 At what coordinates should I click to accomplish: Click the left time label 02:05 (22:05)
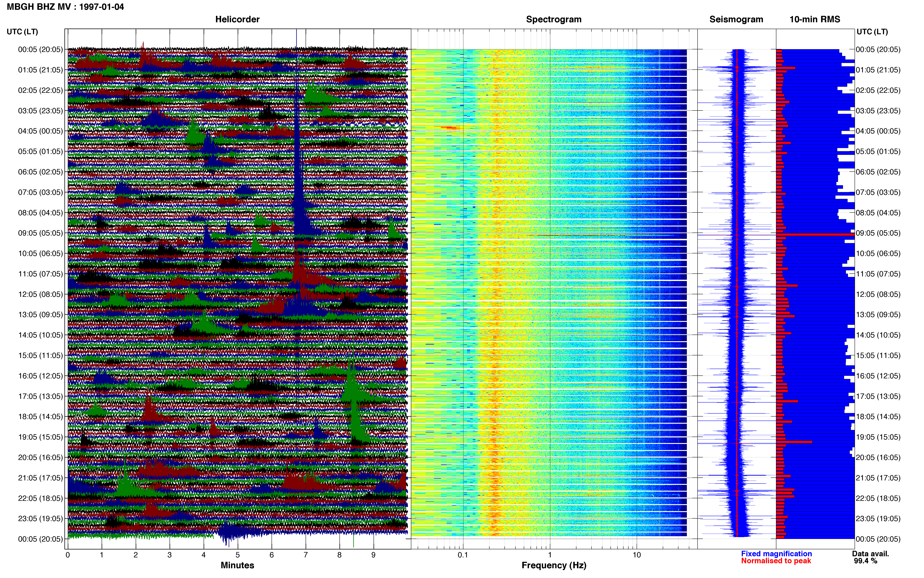40,90
